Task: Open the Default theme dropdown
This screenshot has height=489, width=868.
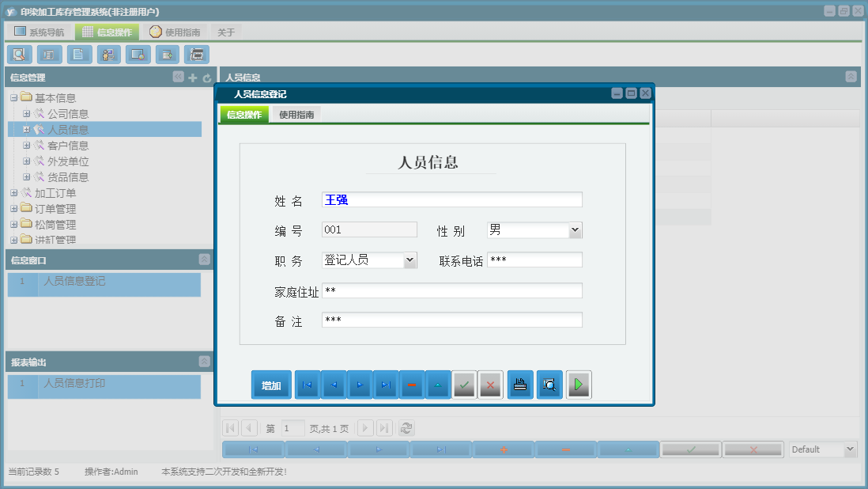Action: point(850,449)
